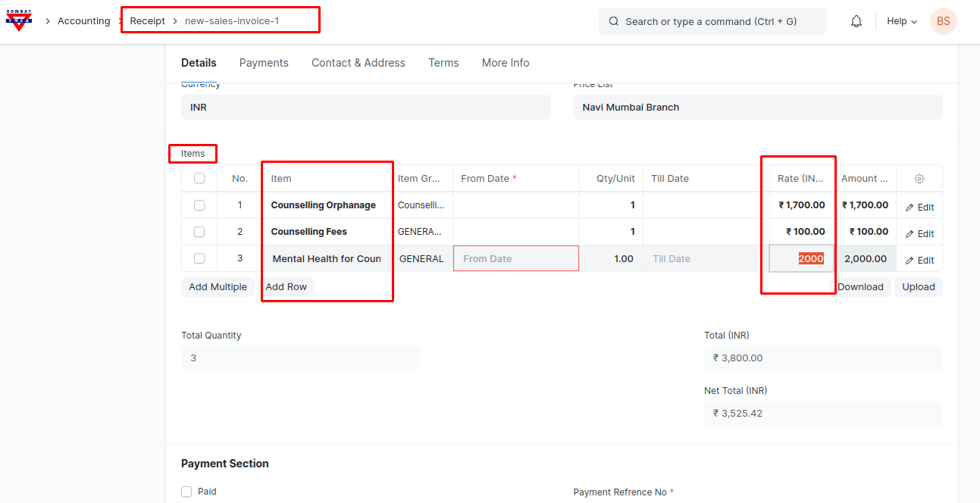Expand the Help dropdown menu

tap(902, 21)
